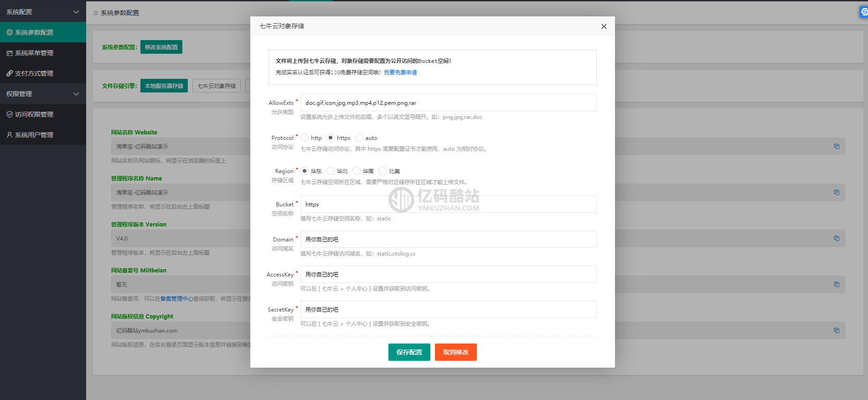Image resolution: width=868 pixels, height=400 pixels.
Task: Click the Bucket input field
Action: click(449, 204)
